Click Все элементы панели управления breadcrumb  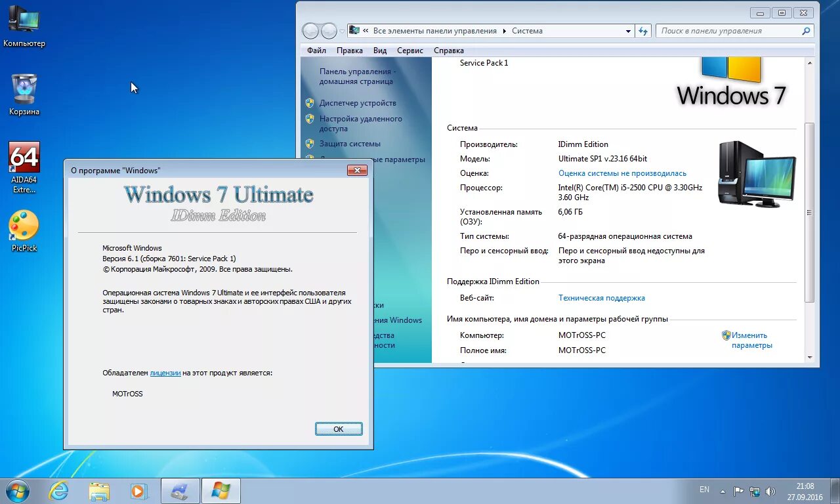(434, 31)
